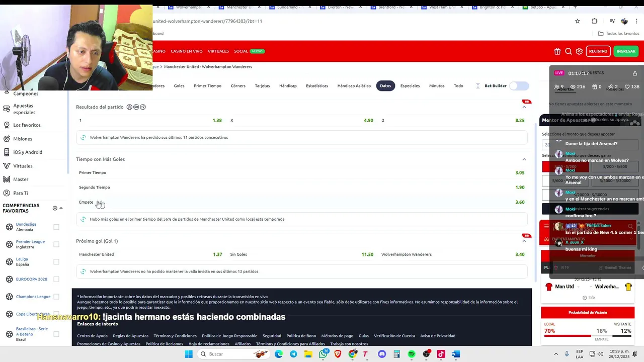Switch to the Tarjetas market tab

[262, 86]
